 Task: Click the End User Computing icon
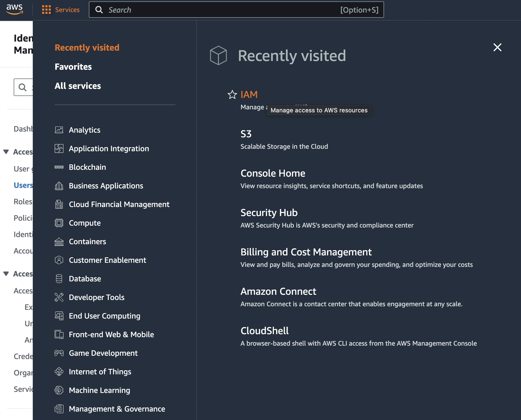click(59, 316)
